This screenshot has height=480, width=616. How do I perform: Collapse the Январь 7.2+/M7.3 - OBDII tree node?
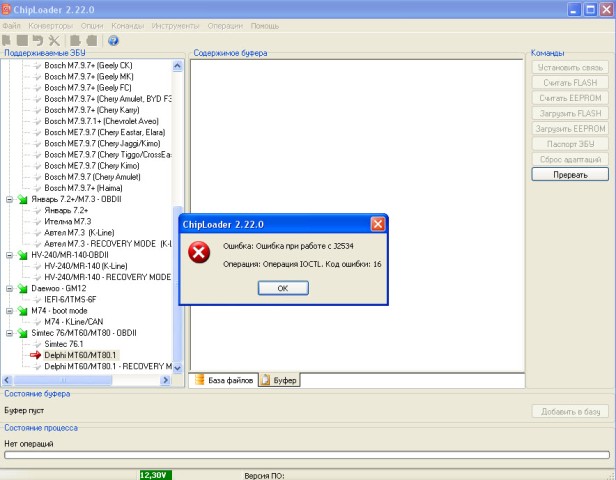[10, 199]
